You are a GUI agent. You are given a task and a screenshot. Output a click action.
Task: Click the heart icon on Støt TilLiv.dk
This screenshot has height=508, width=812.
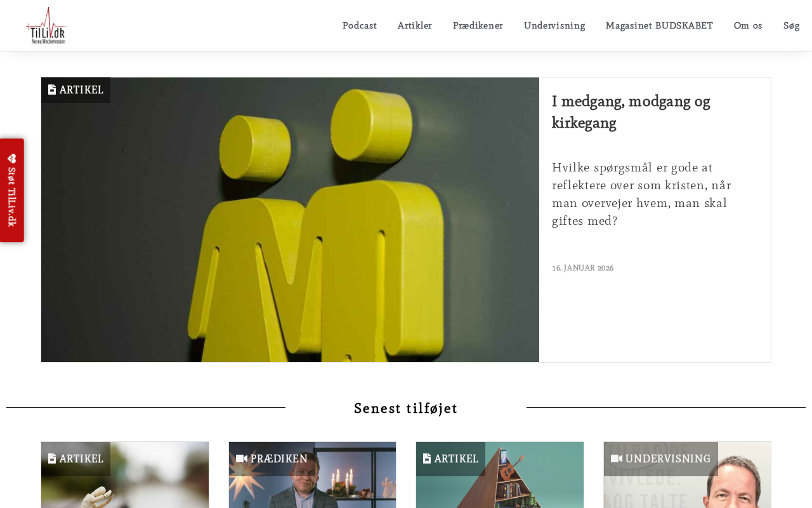(11, 159)
